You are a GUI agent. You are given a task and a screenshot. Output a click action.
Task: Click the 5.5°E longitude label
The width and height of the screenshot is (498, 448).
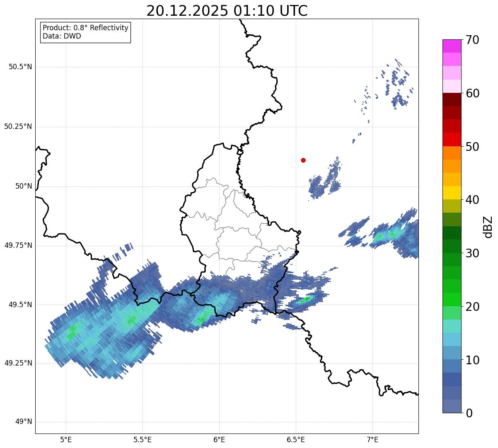tap(143, 439)
